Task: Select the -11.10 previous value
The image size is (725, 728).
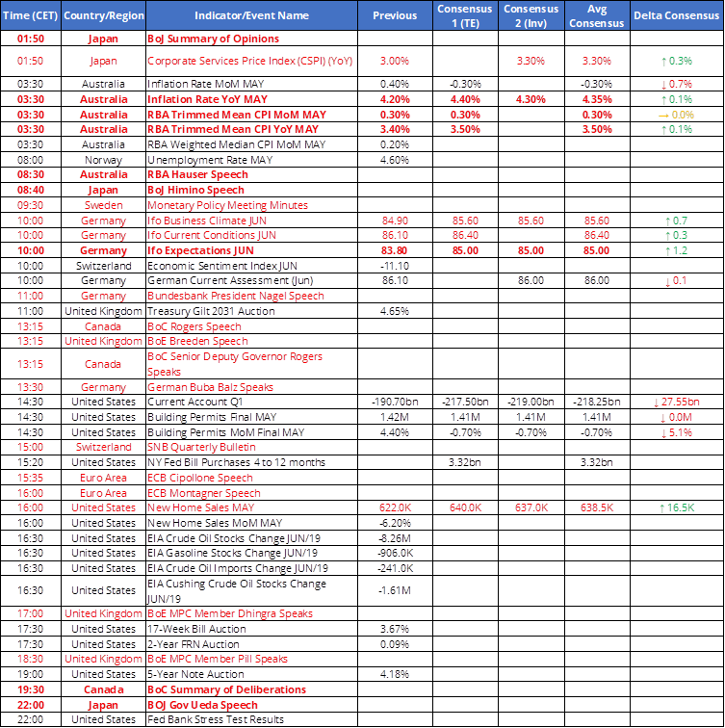Action: 395,266
